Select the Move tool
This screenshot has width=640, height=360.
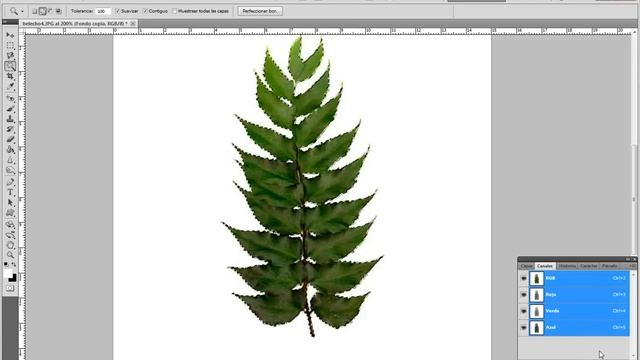click(x=10, y=36)
